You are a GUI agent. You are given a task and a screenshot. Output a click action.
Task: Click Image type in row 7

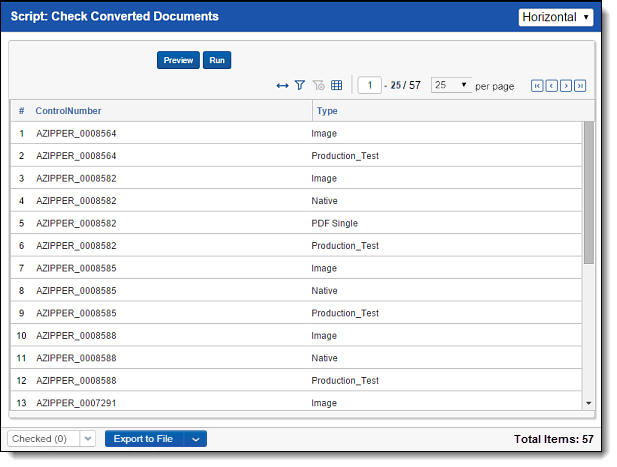click(x=324, y=268)
